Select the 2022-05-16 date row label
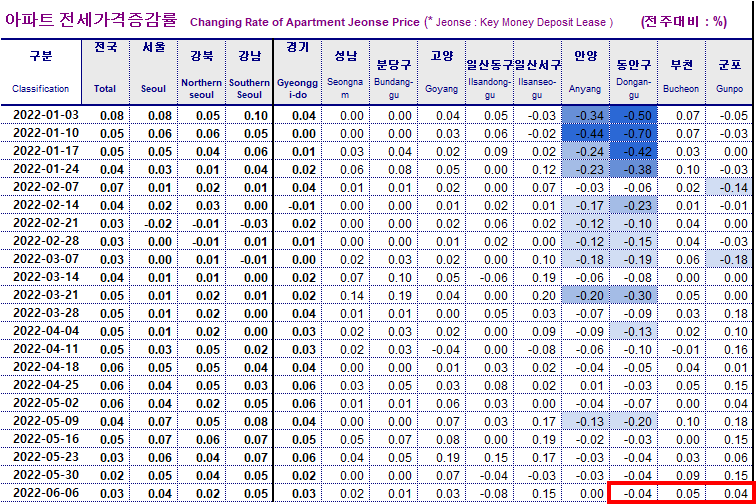 pyautogui.click(x=46, y=439)
